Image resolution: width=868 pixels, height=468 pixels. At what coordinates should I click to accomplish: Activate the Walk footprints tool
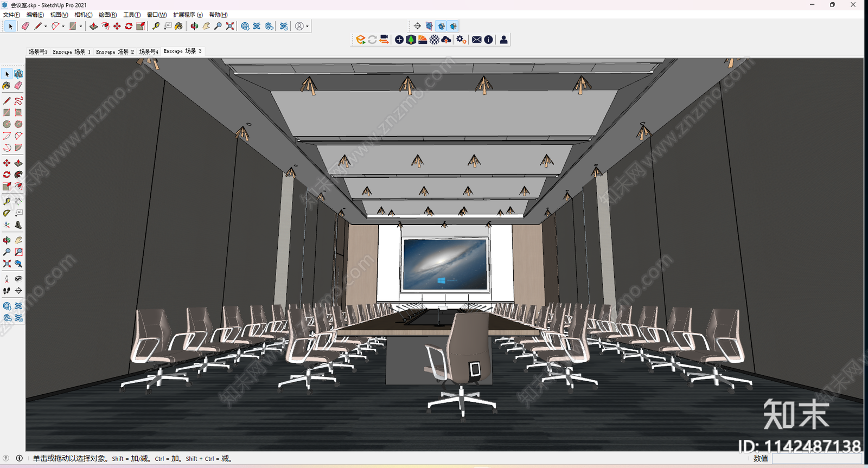[7, 291]
